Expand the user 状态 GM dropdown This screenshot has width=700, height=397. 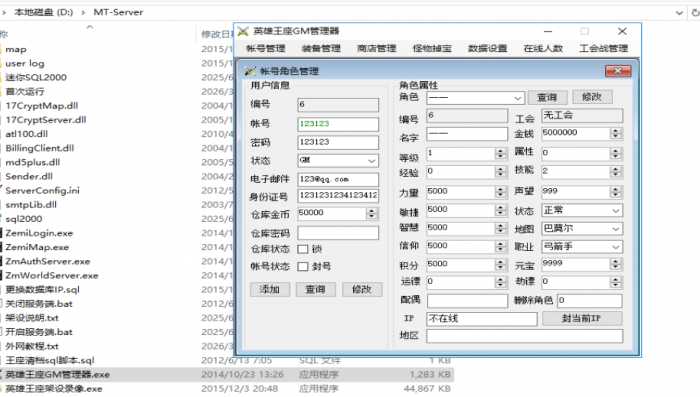pos(371,160)
